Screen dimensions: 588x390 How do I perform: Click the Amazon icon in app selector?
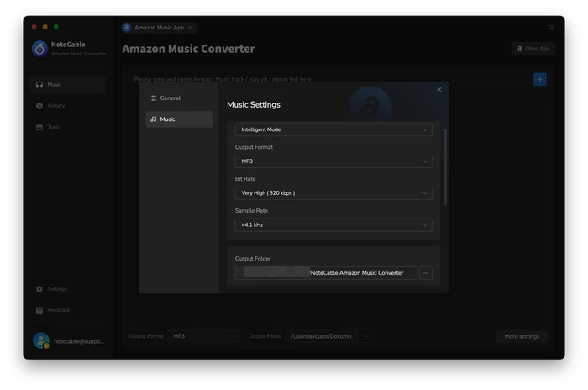(127, 28)
